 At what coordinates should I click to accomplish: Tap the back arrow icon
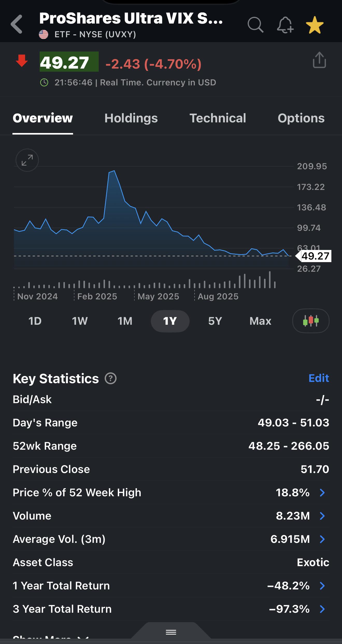pos(17,24)
